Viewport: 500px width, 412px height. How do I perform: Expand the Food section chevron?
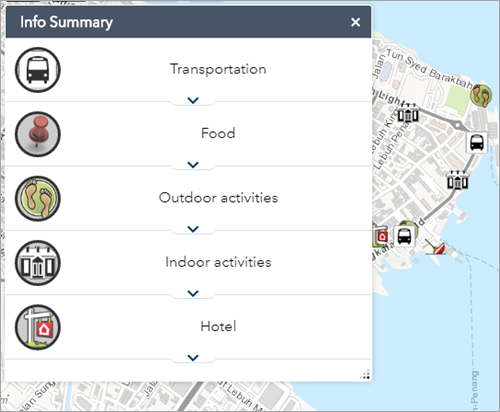(x=193, y=164)
